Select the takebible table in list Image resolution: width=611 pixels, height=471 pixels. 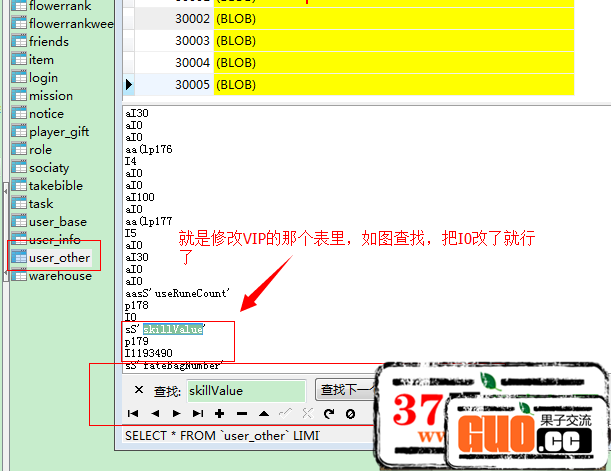pos(55,186)
